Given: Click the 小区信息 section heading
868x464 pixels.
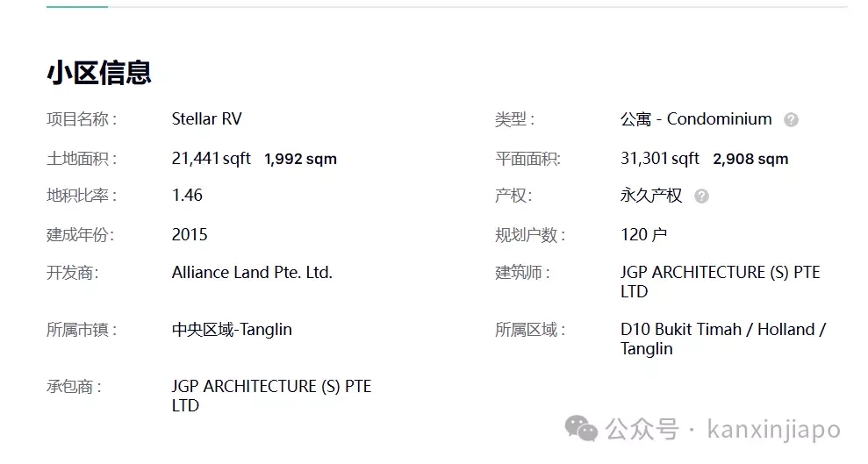Looking at the screenshot, I should pyautogui.click(x=99, y=73).
